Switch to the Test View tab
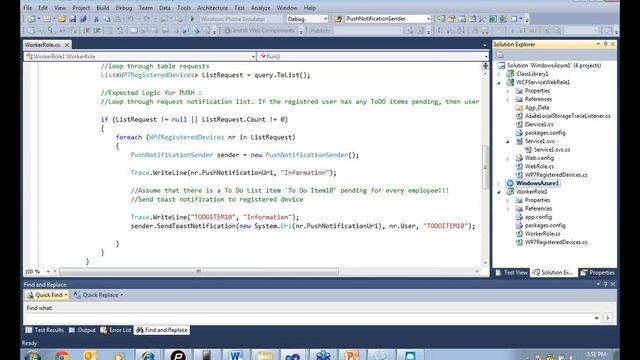The image size is (640, 360). [512, 272]
